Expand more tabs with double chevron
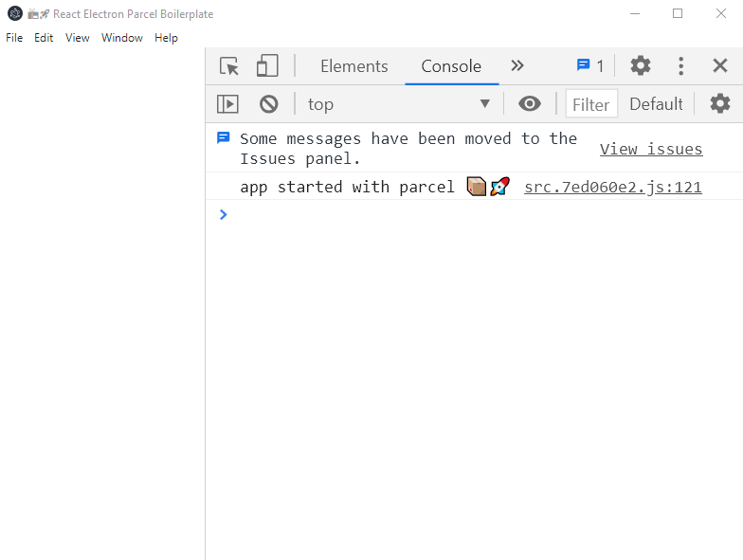Image resolution: width=743 pixels, height=560 pixels. (516, 66)
